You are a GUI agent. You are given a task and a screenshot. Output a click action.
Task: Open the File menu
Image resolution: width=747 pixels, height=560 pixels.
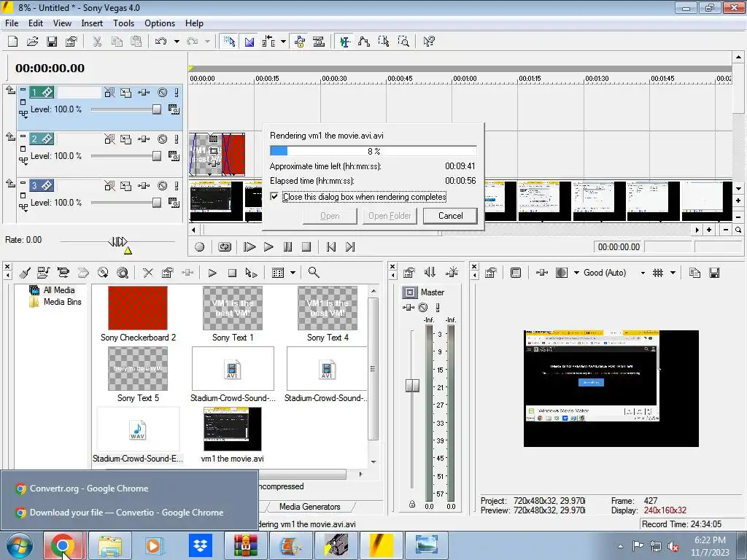pyautogui.click(x=12, y=23)
